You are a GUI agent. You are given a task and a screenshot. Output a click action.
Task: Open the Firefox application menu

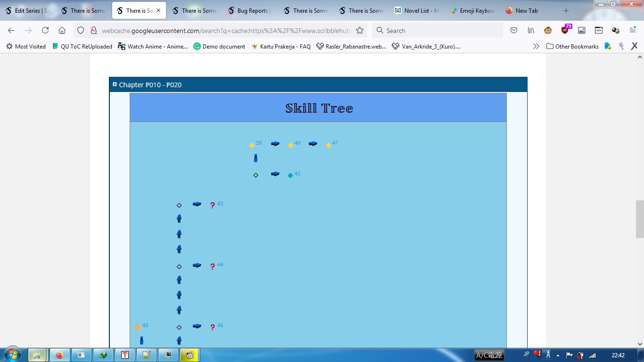pyautogui.click(x=633, y=31)
